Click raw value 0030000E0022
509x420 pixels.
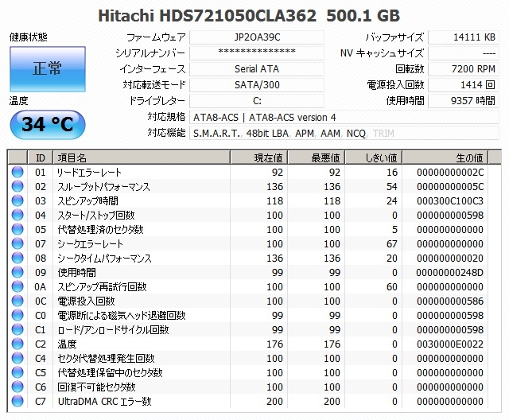(x=450, y=344)
